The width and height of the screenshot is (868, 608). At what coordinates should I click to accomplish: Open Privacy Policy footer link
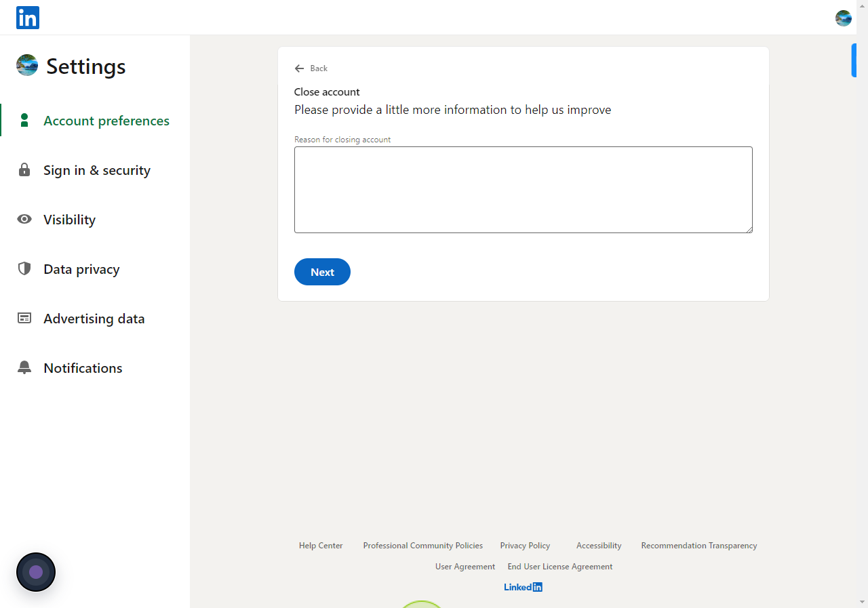pos(525,546)
